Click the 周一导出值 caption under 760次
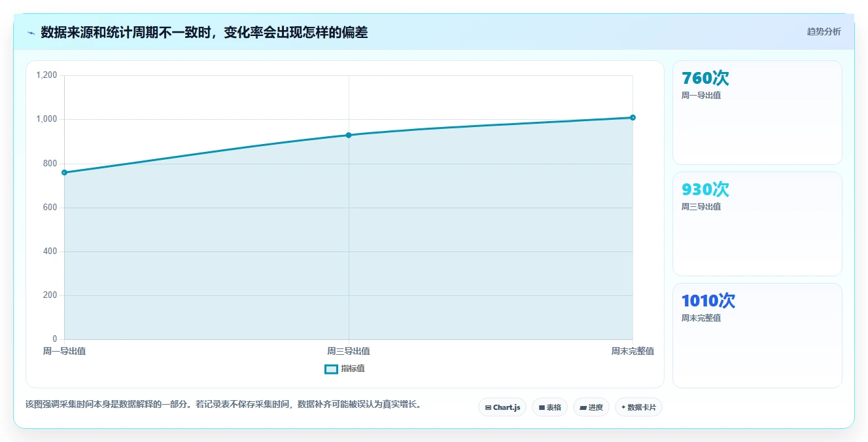 pyautogui.click(x=701, y=96)
